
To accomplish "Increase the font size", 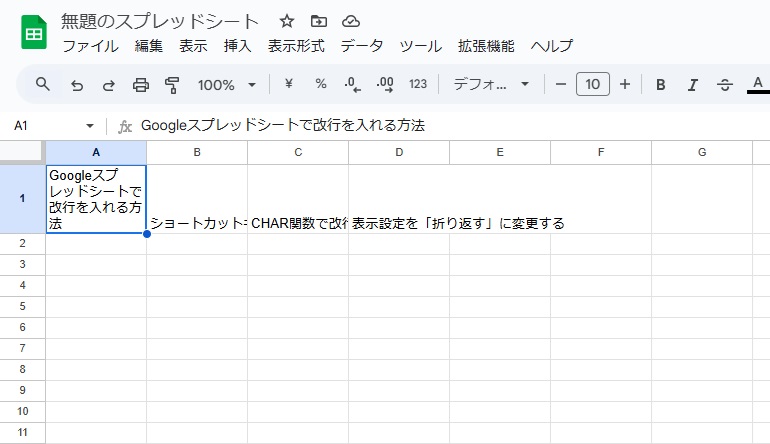I will click(625, 84).
